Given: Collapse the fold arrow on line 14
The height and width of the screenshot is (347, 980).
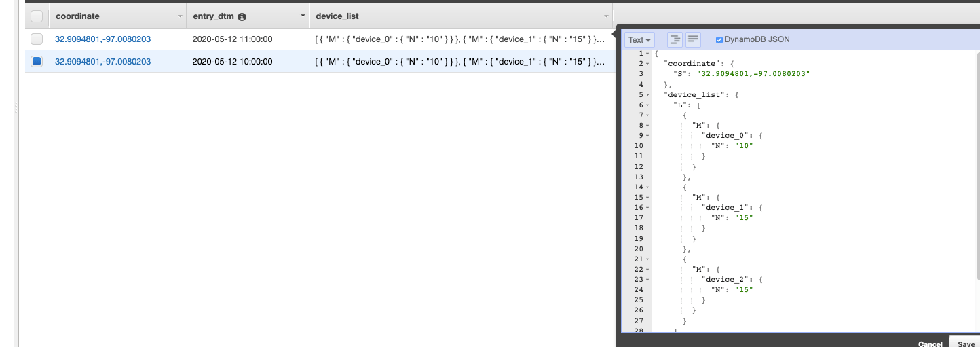Looking at the screenshot, I should [x=648, y=187].
